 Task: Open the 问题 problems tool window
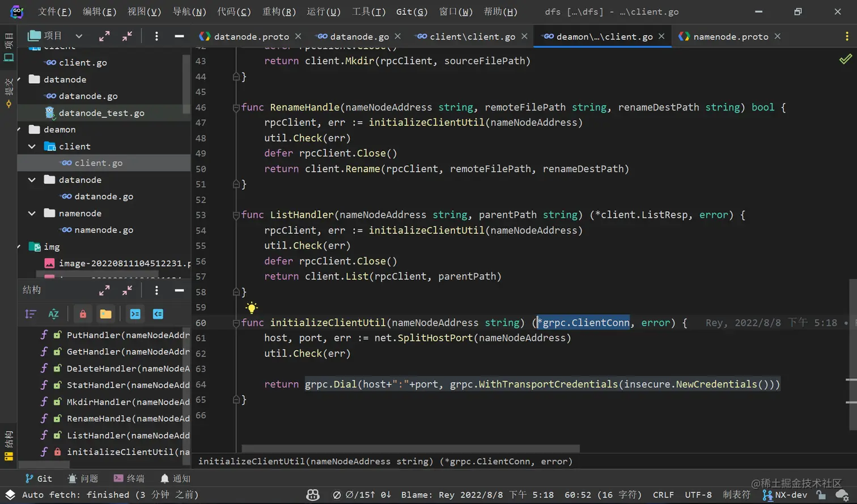point(83,479)
